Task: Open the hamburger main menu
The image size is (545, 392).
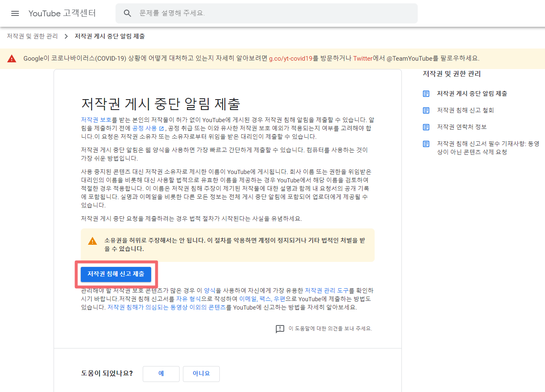Action: [x=15, y=13]
